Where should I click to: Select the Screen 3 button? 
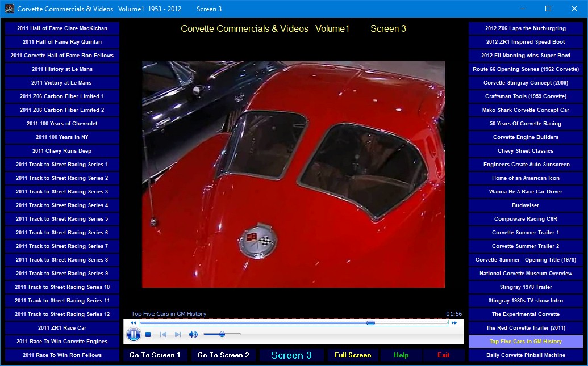click(291, 355)
